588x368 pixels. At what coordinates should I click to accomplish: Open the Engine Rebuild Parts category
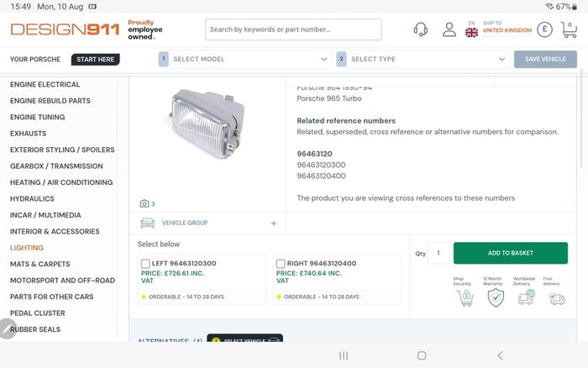tap(50, 101)
